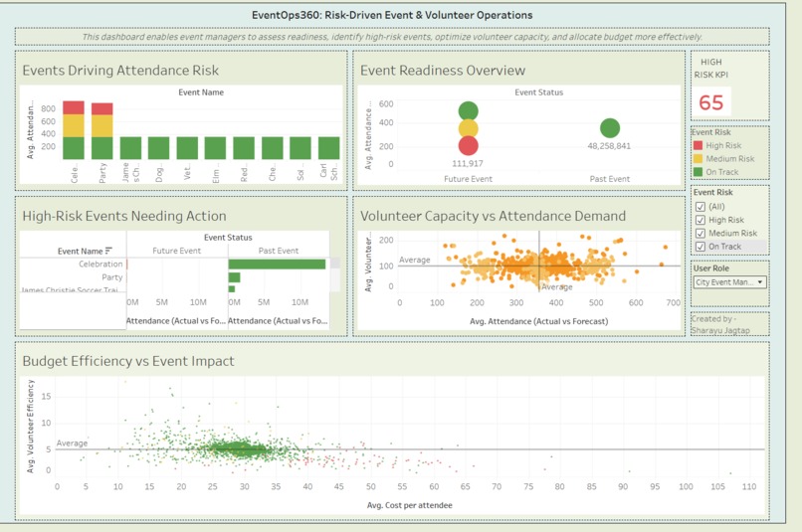Image resolution: width=802 pixels, height=532 pixels.
Task: Click the Event Status header in Readiness chart
Action: (x=539, y=92)
